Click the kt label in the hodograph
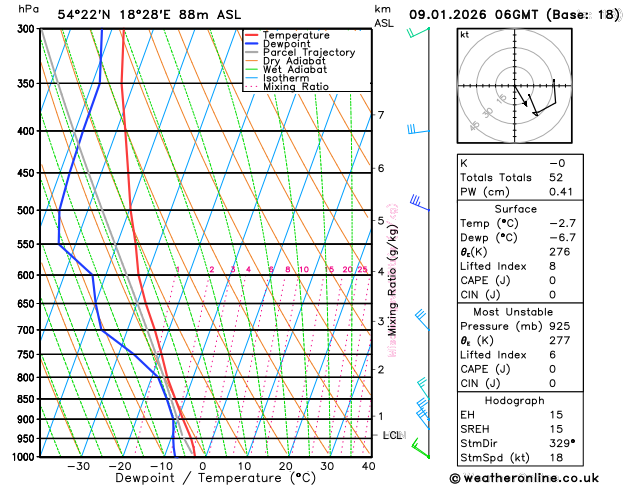The image size is (629, 486). click(465, 35)
